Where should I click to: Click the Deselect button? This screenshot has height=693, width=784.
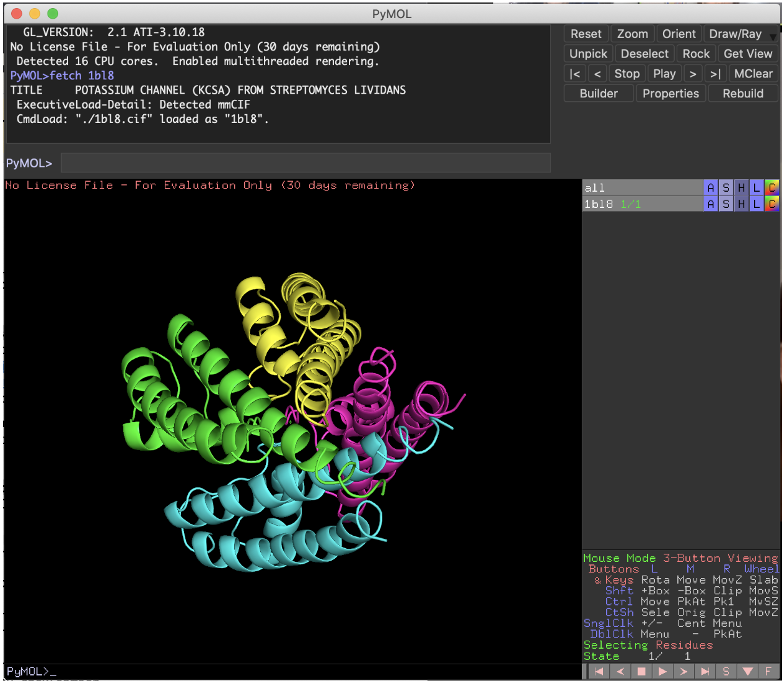pyautogui.click(x=645, y=54)
